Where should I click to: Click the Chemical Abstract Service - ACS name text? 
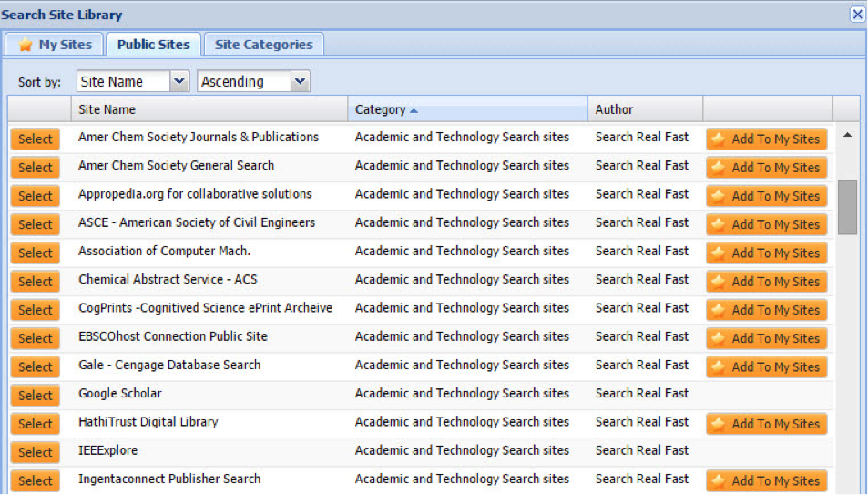pyautogui.click(x=168, y=279)
